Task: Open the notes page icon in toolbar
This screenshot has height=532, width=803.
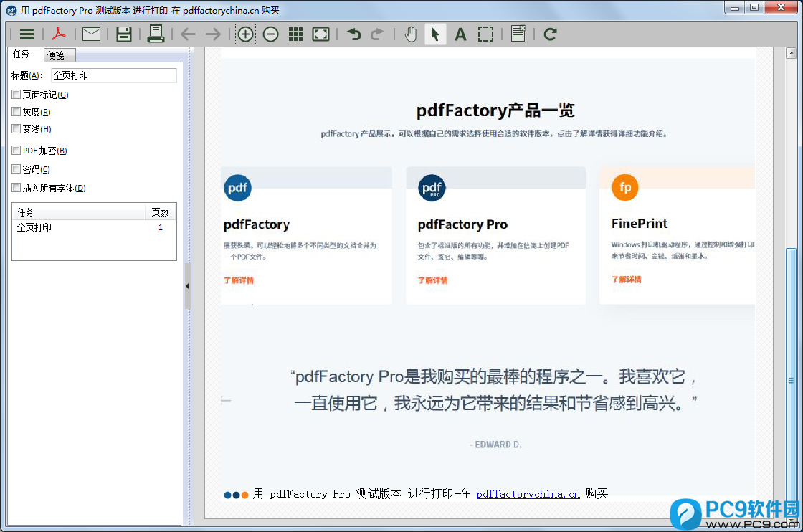Action: point(518,34)
